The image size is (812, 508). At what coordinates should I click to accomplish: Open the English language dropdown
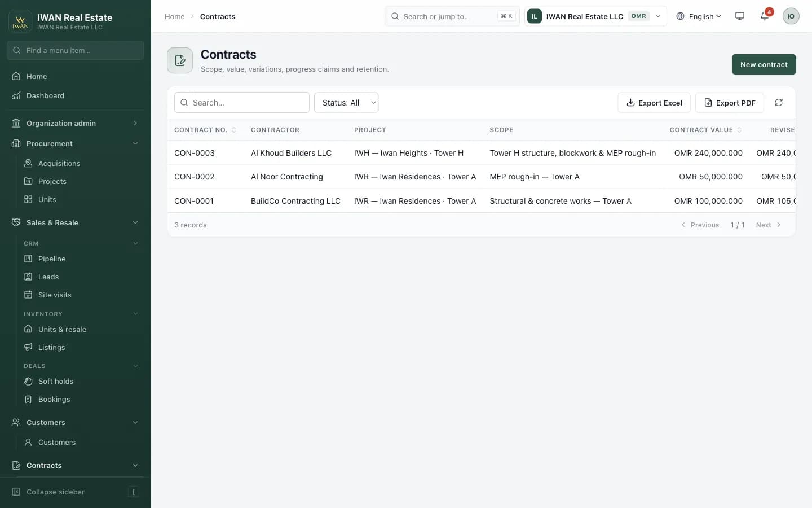[699, 16]
